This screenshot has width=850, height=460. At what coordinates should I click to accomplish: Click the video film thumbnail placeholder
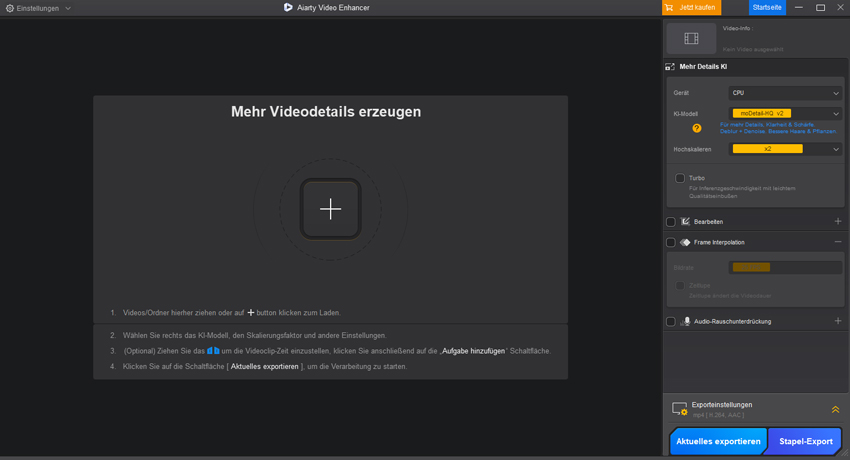pos(691,38)
